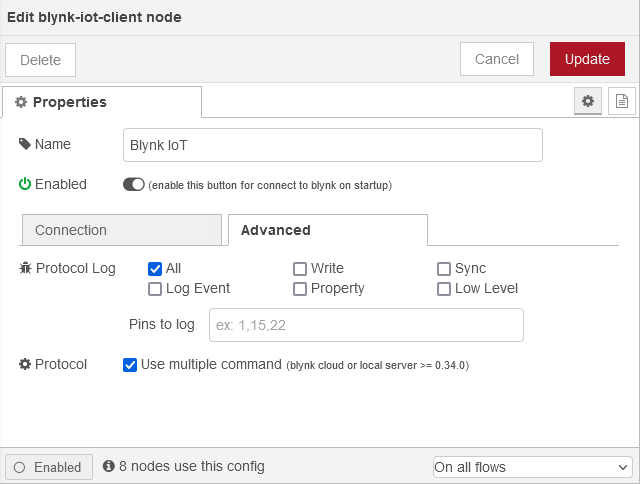Click the startup hint text beside the Enabled switch
Image resolution: width=640 pixels, height=484 pixels.
point(270,185)
